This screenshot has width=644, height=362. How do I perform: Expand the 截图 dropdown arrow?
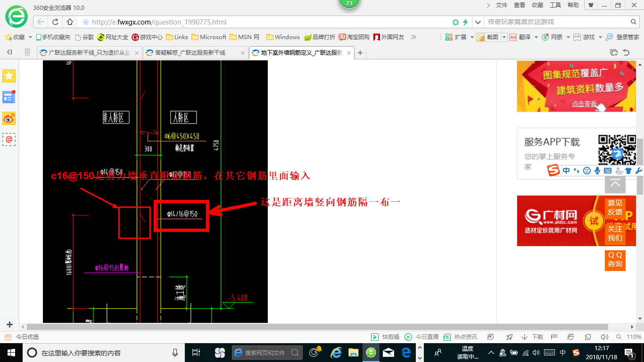[x=504, y=37]
